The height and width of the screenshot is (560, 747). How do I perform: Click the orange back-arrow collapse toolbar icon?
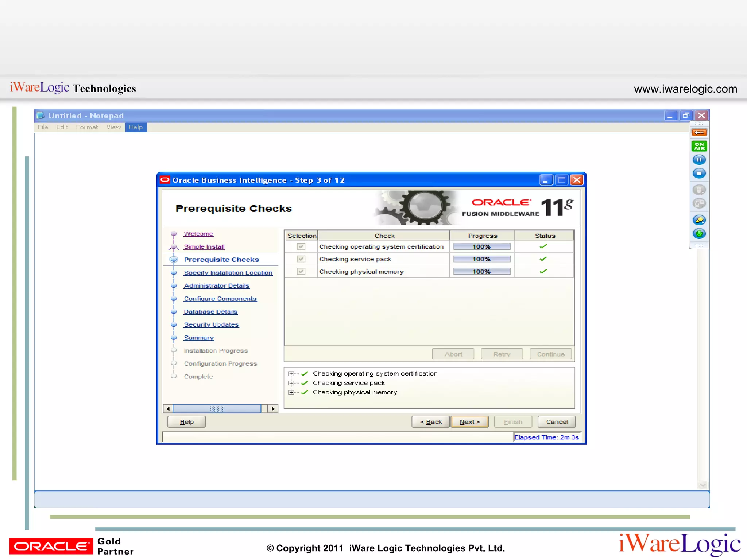pyautogui.click(x=699, y=132)
